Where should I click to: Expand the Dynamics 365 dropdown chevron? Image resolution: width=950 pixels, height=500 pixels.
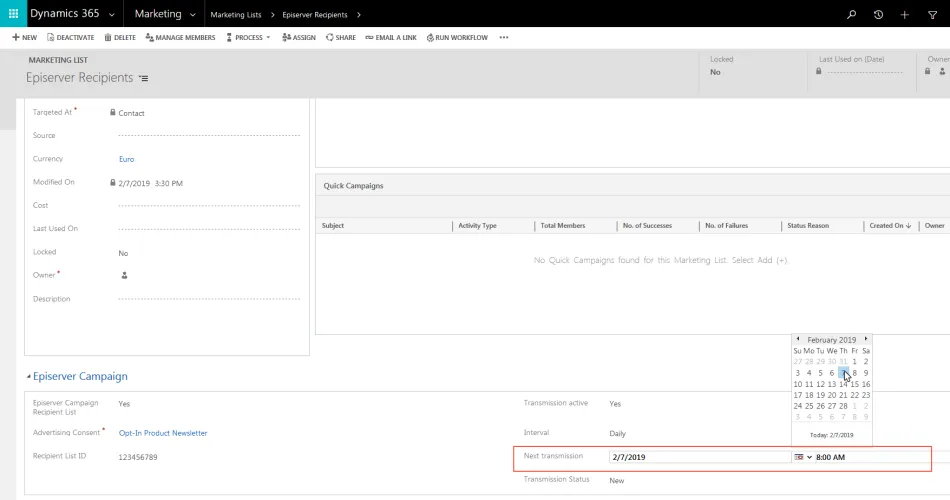[111, 15]
